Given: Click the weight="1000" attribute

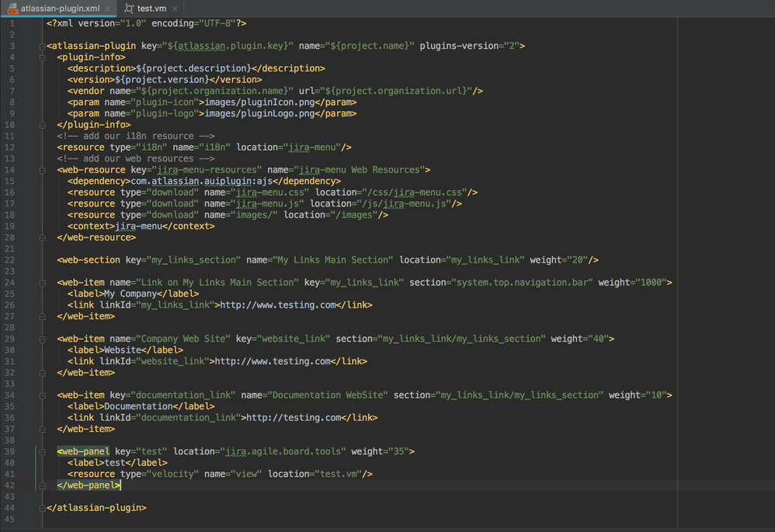Looking at the screenshot, I should click(x=633, y=283).
